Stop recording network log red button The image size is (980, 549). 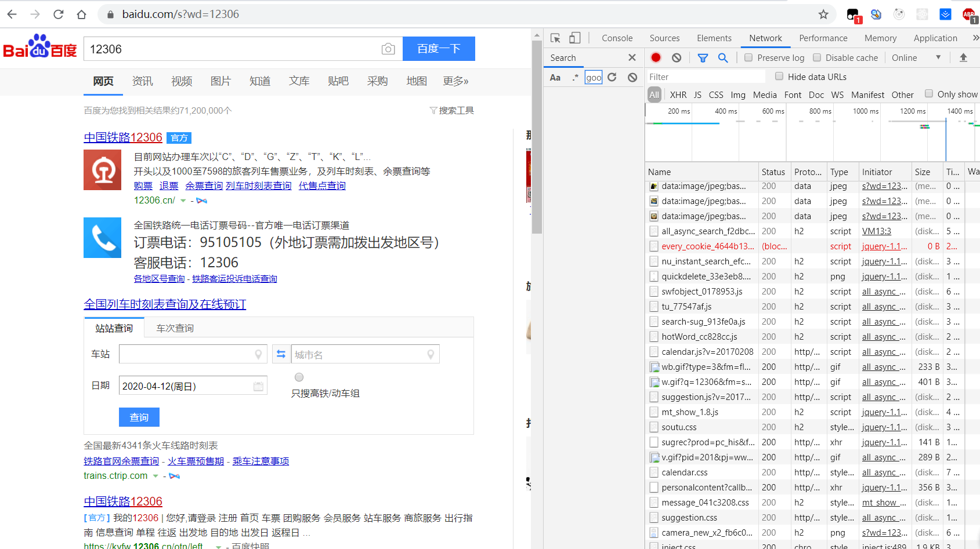click(656, 57)
